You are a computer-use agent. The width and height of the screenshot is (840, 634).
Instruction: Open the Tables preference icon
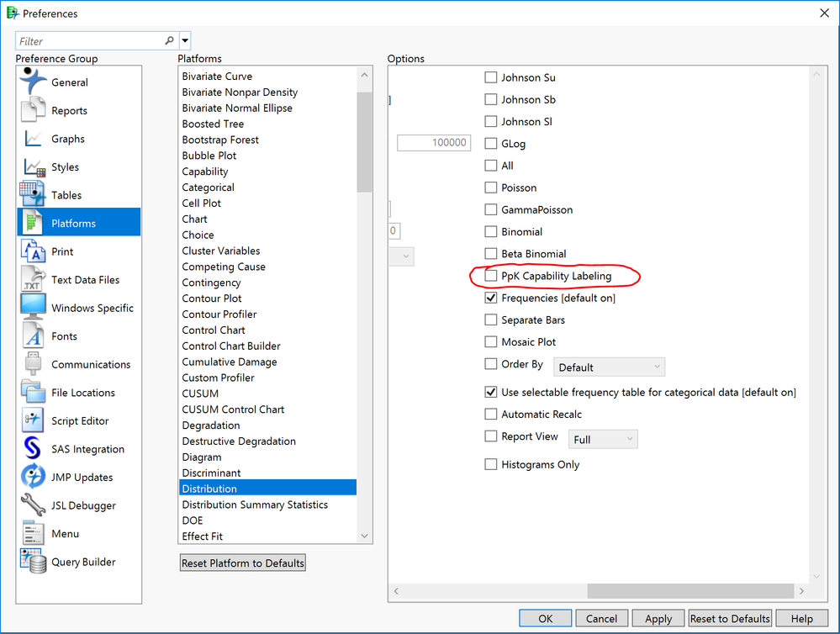pos(33,194)
